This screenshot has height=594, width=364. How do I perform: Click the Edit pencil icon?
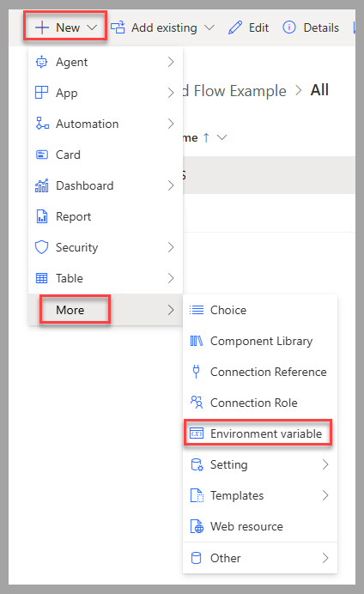click(x=235, y=27)
